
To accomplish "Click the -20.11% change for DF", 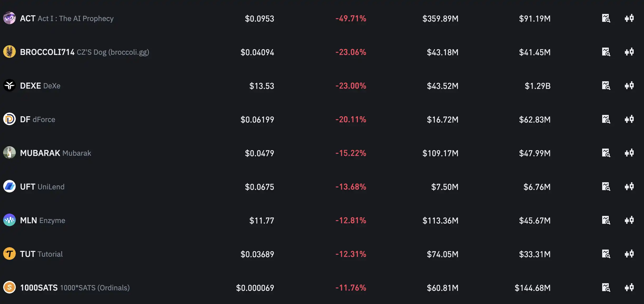I will [351, 119].
